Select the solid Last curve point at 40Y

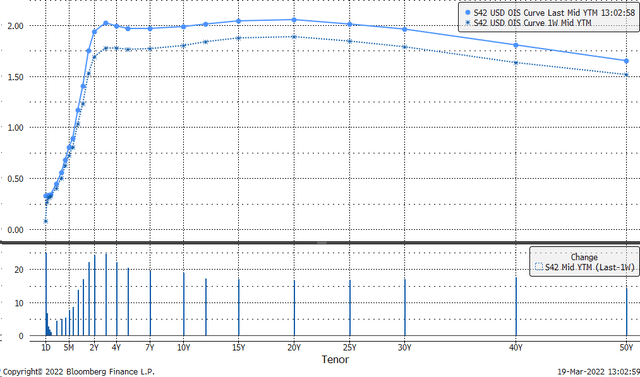click(516, 45)
